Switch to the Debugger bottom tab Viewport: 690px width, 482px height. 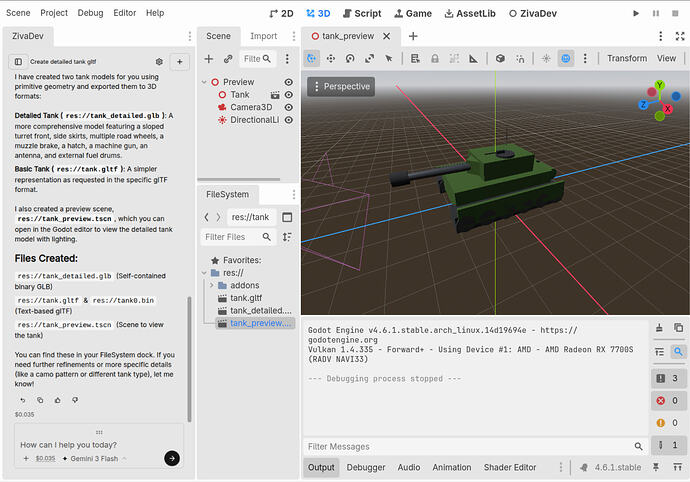366,467
